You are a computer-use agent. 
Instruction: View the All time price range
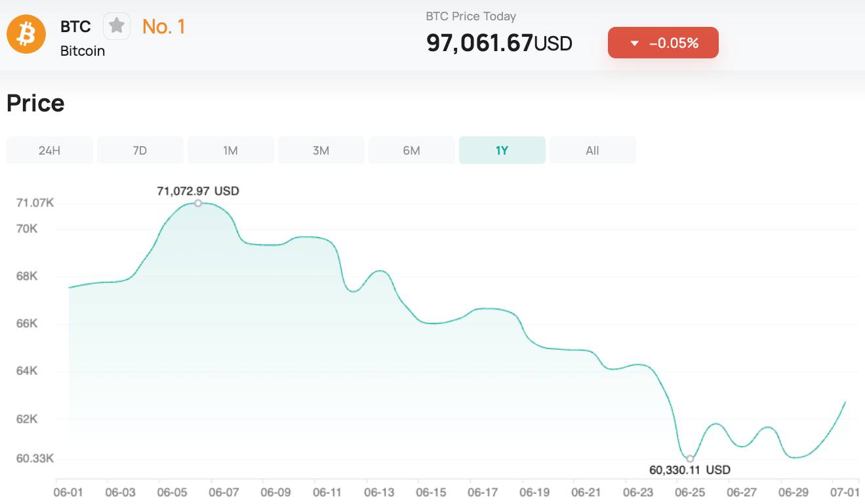592,150
